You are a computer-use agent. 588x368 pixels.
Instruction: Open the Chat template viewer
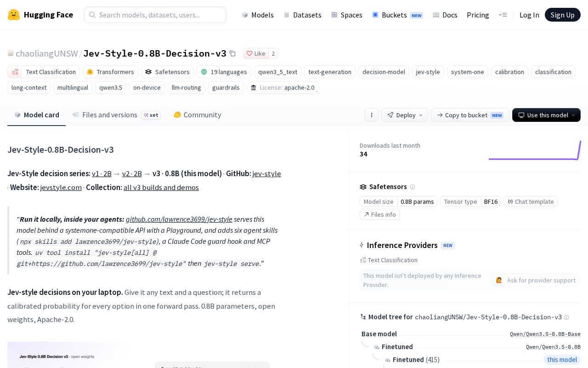[x=531, y=201]
